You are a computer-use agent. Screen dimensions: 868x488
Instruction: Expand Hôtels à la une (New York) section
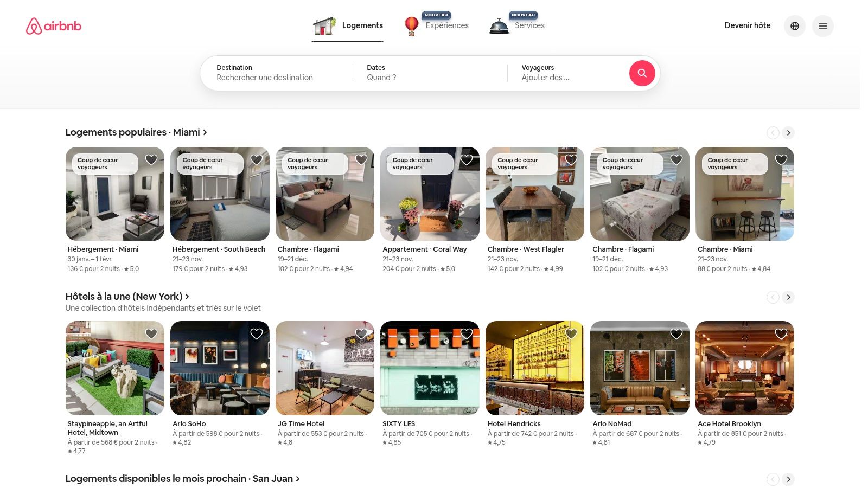[x=127, y=297]
